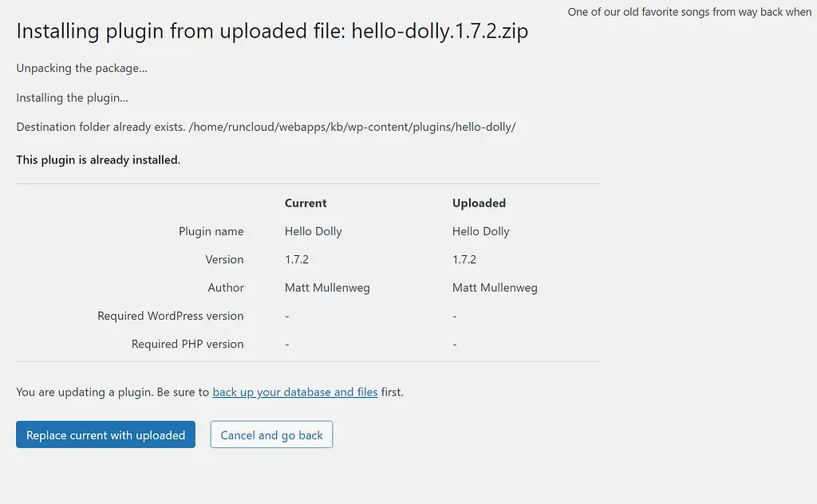The height and width of the screenshot is (504, 817).
Task: Click 1.7.2 in the Uploaded column
Action: [x=464, y=259]
